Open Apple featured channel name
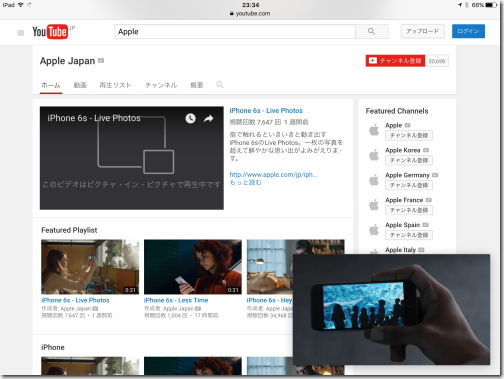The height and width of the screenshot is (379, 504). point(394,126)
